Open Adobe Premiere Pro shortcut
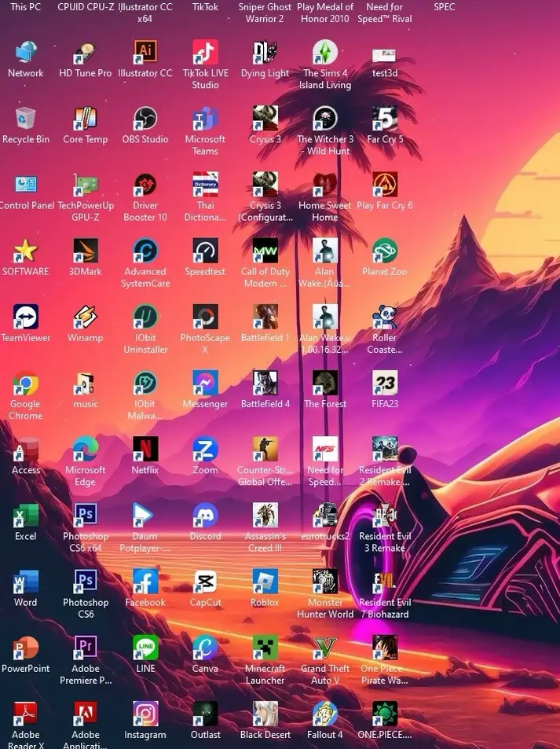 (x=86, y=648)
